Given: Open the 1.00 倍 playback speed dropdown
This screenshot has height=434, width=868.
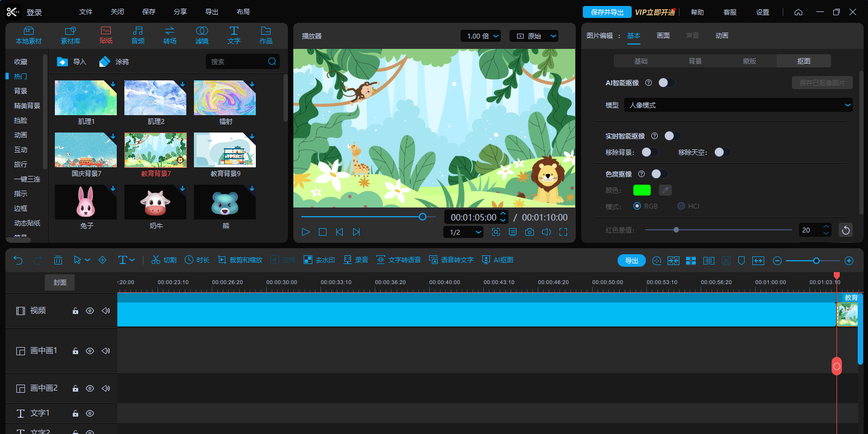Looking at the screenshot, I should (481, 36).
